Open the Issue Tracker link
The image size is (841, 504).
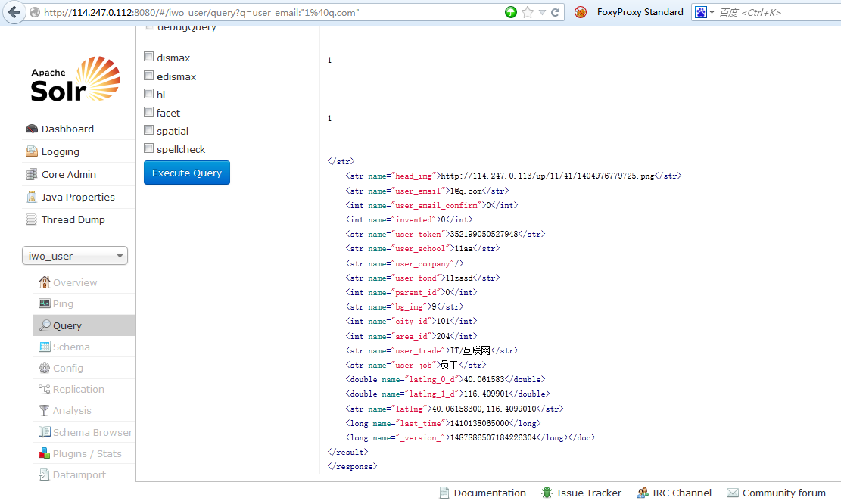[589, 493]
